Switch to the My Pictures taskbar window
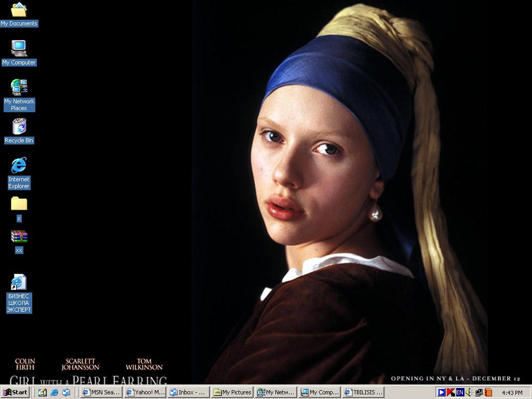 tap(232, 392)
